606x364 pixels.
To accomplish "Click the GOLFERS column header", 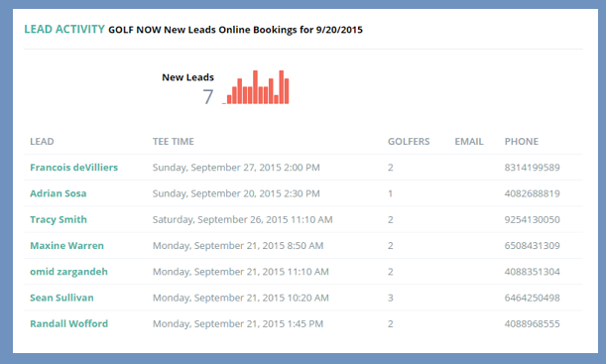I will coord(409,142).
